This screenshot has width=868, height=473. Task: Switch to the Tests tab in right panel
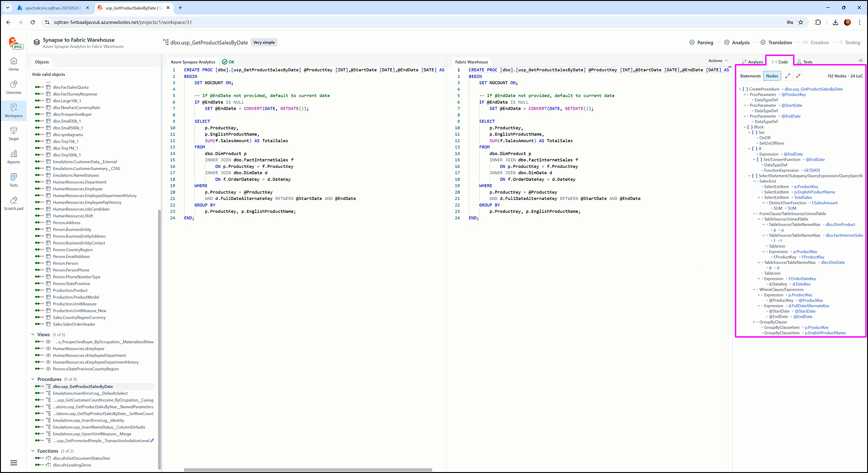805,62
